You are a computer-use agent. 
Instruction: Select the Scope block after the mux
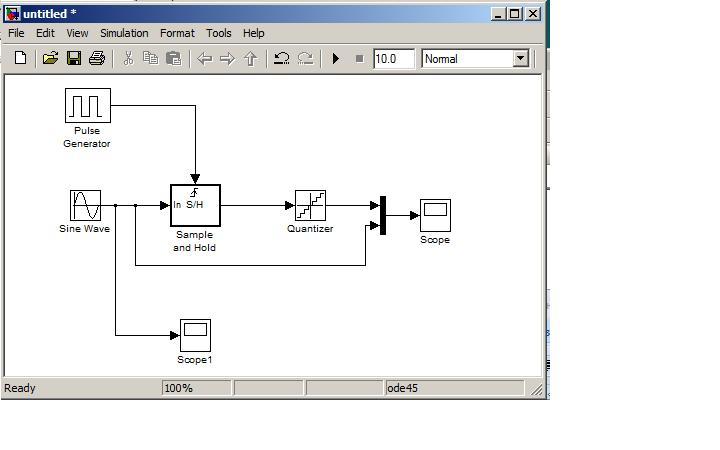coord(435,215)
